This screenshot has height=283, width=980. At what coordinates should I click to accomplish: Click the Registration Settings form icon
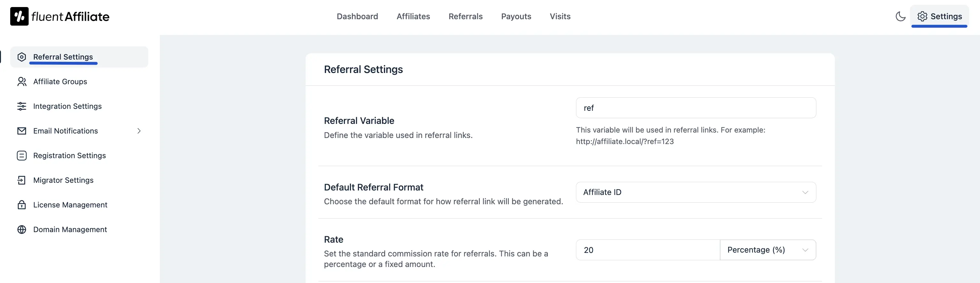(x=22, y=155)
